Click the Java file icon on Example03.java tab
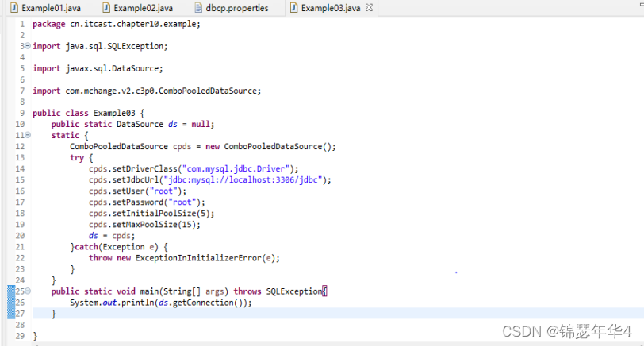The height and width of the screenshot is (347, 644). point(293,8)
